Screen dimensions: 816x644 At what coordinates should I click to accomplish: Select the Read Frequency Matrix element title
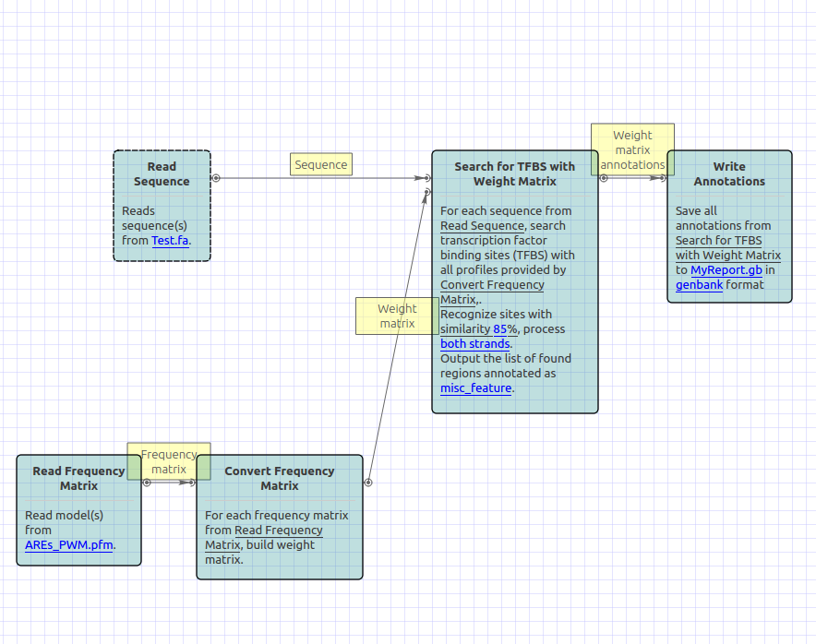[78, 478]
